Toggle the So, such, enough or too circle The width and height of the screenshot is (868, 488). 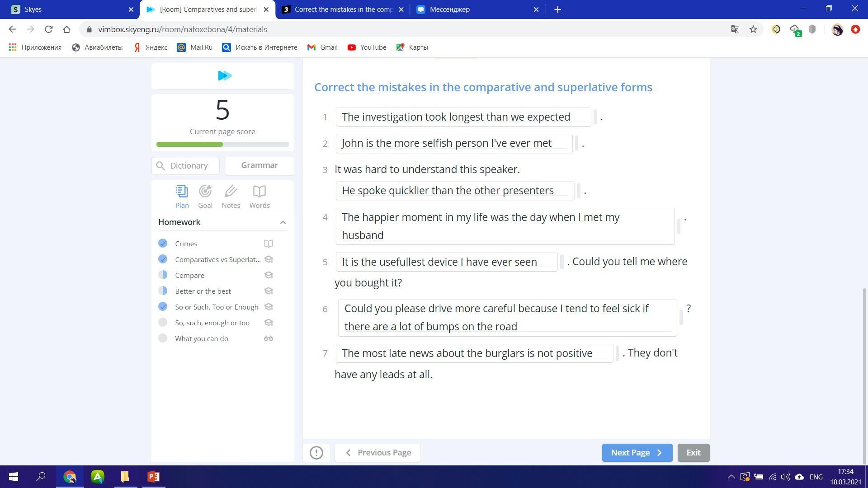pyautogui.click(x=163, y=323)
